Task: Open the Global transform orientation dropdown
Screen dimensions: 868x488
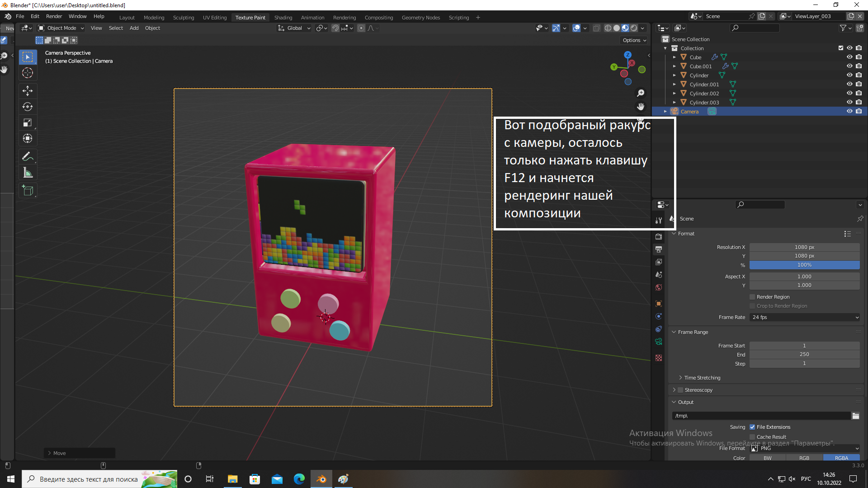Action: 294,28
